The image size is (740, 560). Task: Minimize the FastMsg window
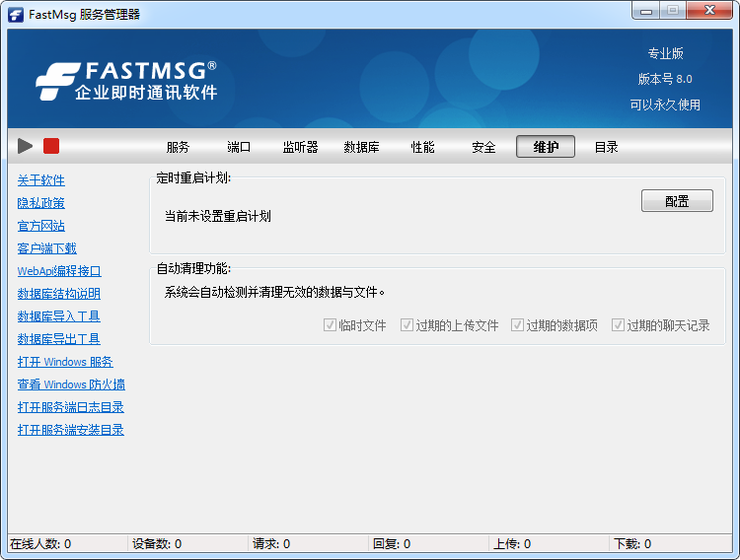646,11
